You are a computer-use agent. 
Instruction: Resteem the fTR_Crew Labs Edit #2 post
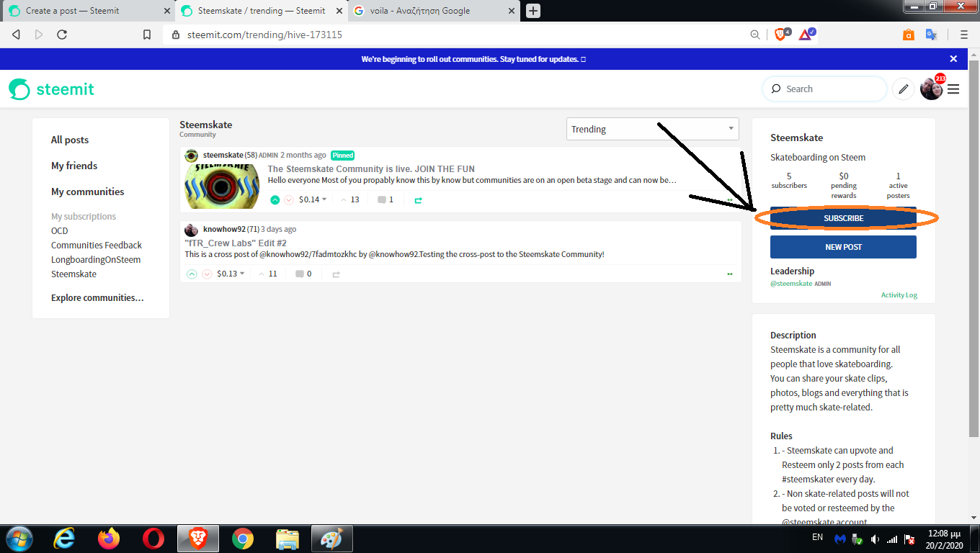[336, 274]
